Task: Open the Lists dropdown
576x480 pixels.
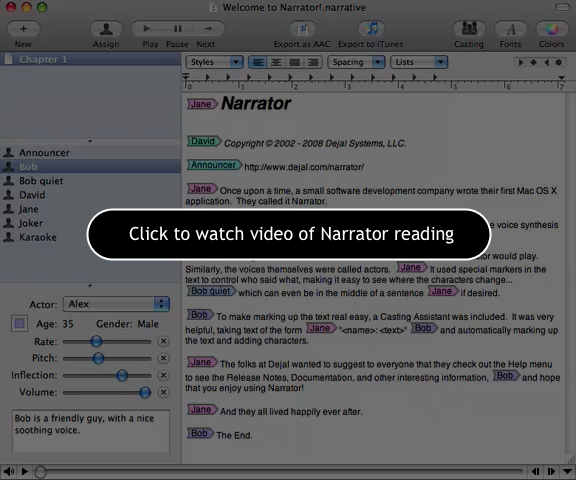Action: click(419, 62)
